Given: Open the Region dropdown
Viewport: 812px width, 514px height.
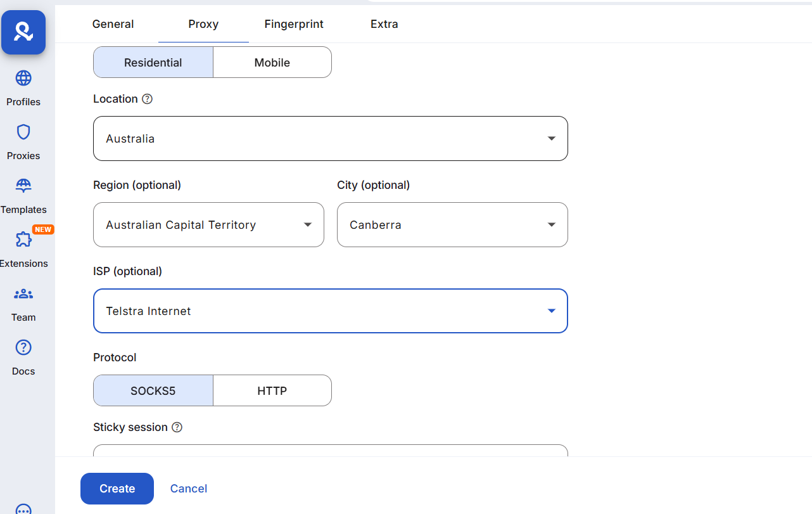Looking at the screenshot, I should (208, 225).
